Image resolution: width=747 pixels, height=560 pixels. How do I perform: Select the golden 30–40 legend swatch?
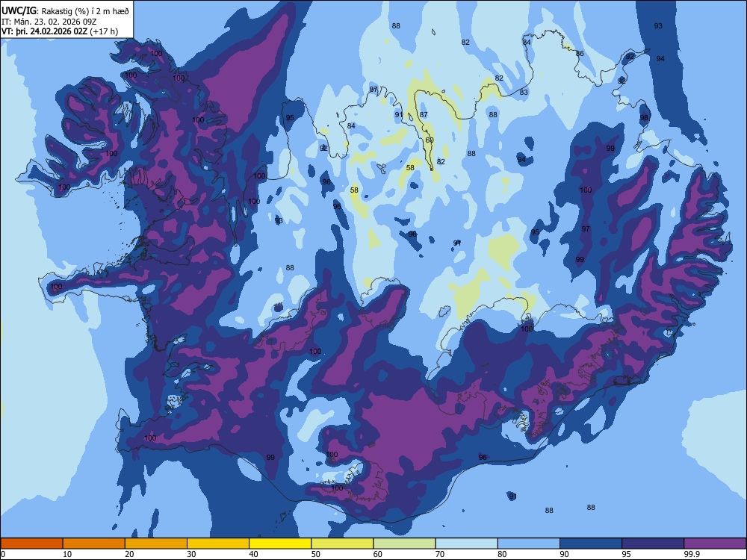pyautogui.click(x=218, y=544)
